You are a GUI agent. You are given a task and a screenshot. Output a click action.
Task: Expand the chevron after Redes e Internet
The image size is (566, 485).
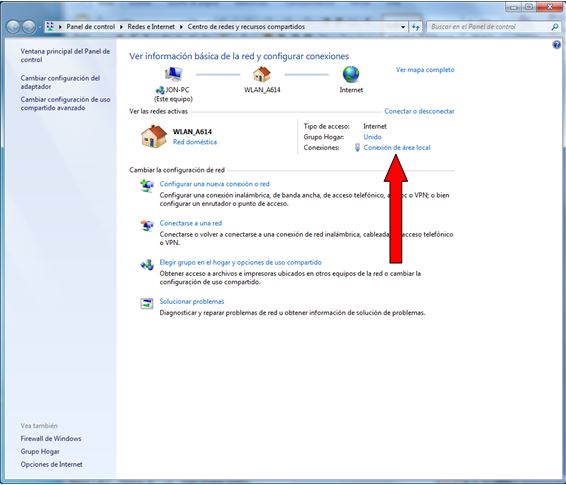coord(181,27)
